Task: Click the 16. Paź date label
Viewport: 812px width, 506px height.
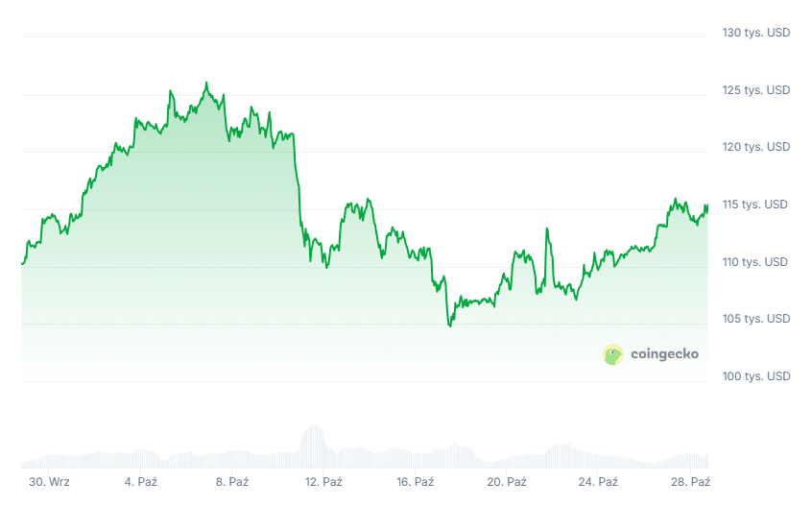Action: tap(417, 482)
